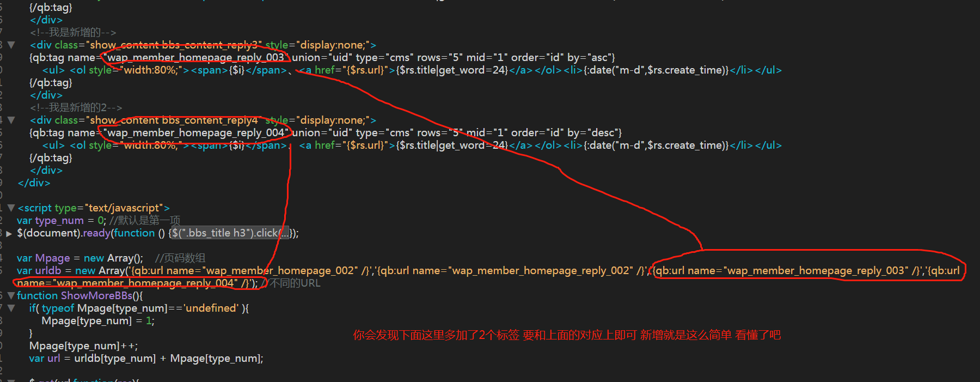Image resolution: width=980 pixels, height=382 pixels.
Task: Click the comment 我是新增的2
Action: coord(76,108)
